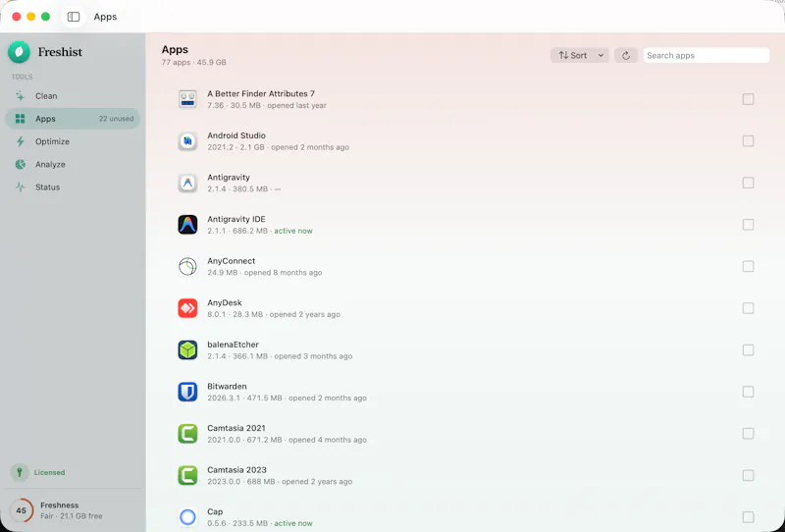
Task: Select the AnyConnect checkbox
Action: pos(748,267)
